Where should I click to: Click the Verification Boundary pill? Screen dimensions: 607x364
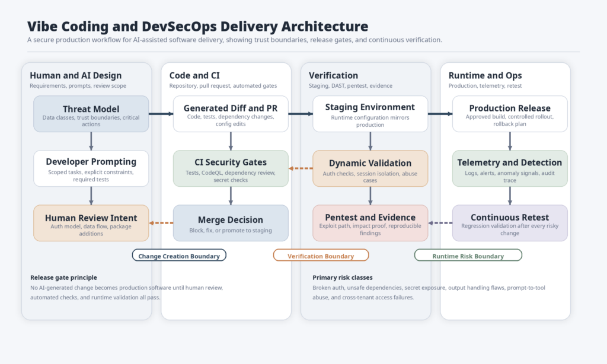(321, 256)
